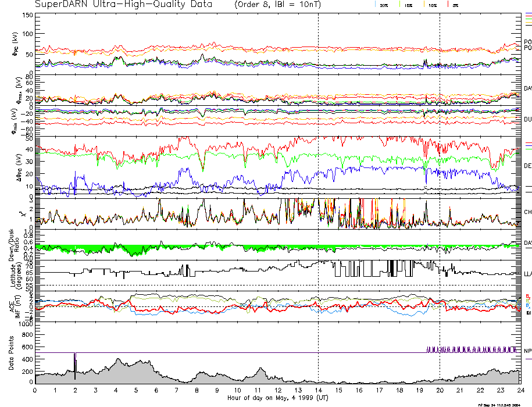Click the hour 0 tick label on x-axis
This screenshot has width=532, height=407.
click(x=35, y=390)
